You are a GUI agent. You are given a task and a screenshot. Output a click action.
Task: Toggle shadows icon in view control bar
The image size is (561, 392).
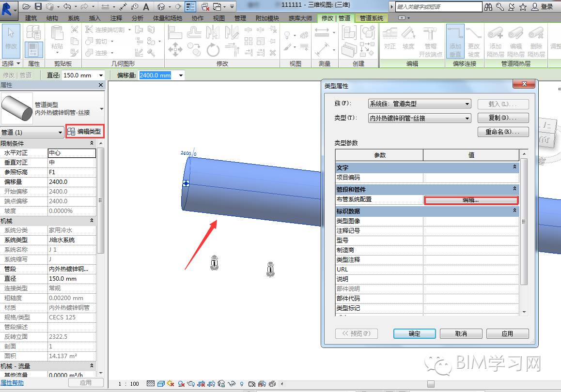tap(181, 383)
